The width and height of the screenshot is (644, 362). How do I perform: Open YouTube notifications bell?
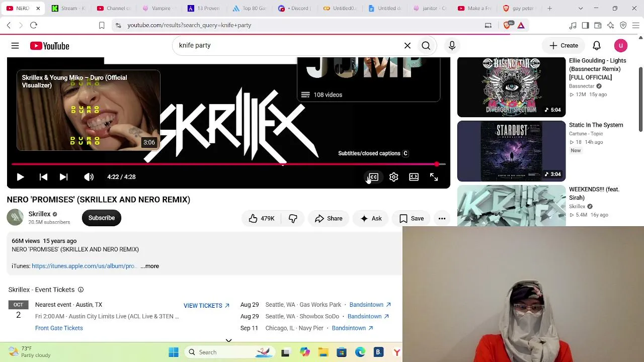[x=597, y=46]
